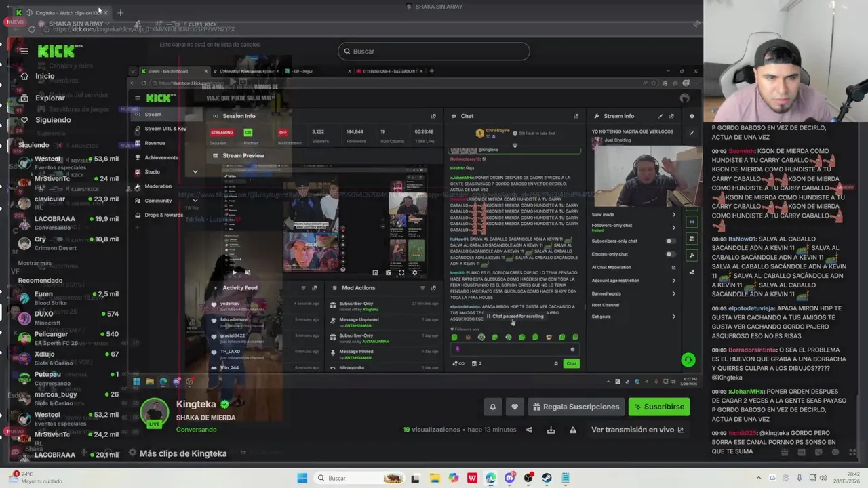Click the wrench icon in dashboard right rail
Screen dimensions: 868x488
692,256
